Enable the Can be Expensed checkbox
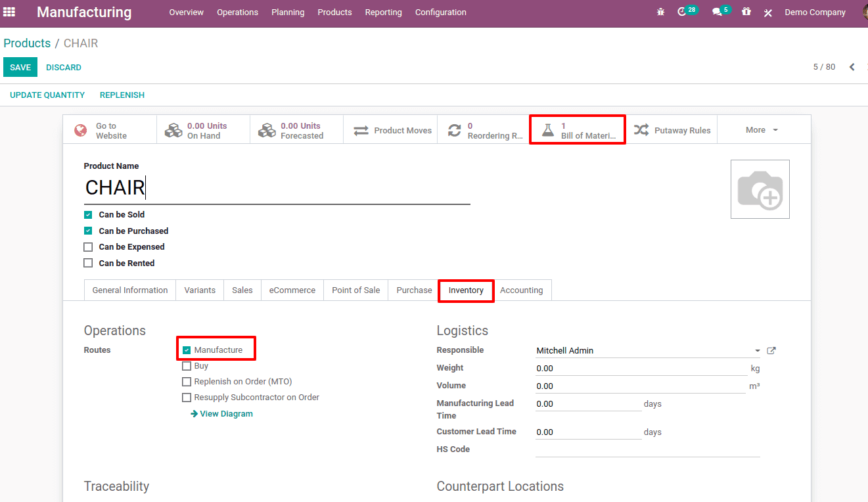The image size is (868, 502). point(88,247)
